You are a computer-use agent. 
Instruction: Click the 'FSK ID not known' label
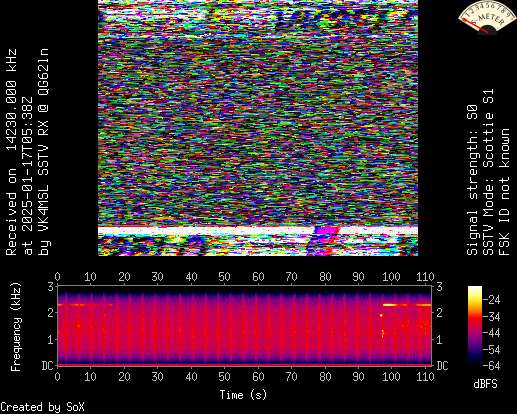(504, 192)
